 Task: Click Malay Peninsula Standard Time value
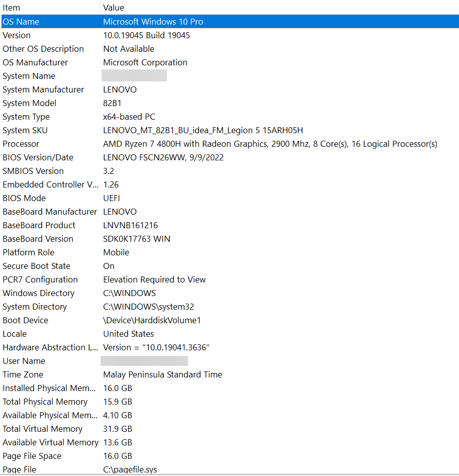[163, 374]
